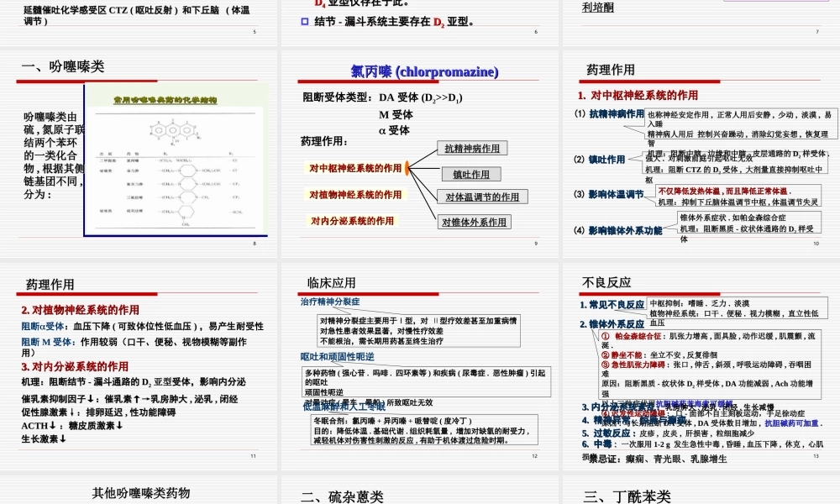Screen dimensions: 840x504
Task: Select the word 利培酮 in the top-right slide
Action: point(598,8)
